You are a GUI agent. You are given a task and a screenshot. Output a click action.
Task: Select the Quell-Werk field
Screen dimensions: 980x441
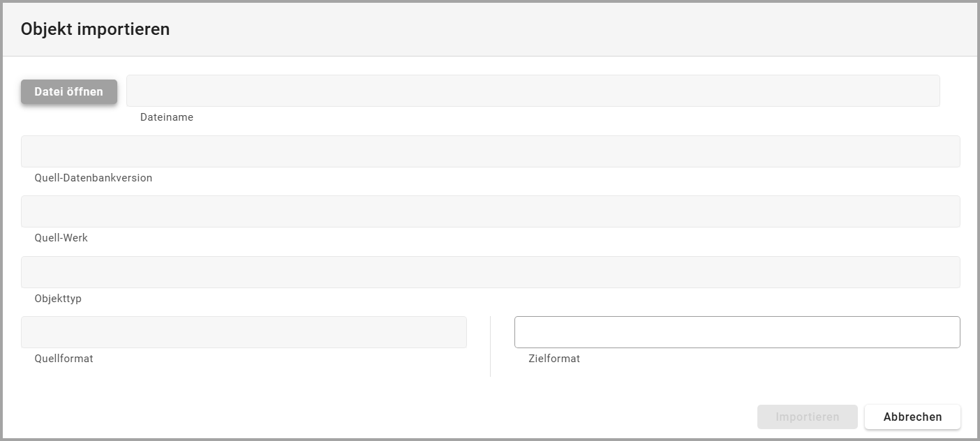coord(490,211)
